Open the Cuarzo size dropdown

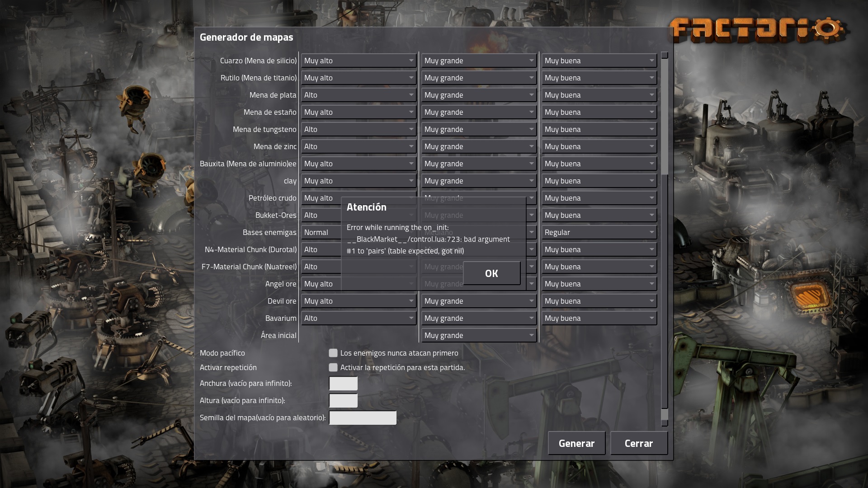(479, 61)
